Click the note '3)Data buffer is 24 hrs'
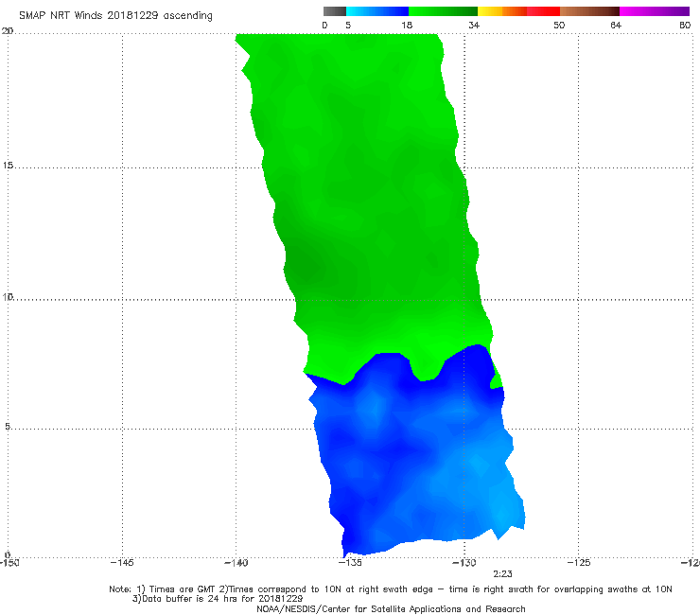This screenshot has height=615, width=700. click(x=218, y=599)
